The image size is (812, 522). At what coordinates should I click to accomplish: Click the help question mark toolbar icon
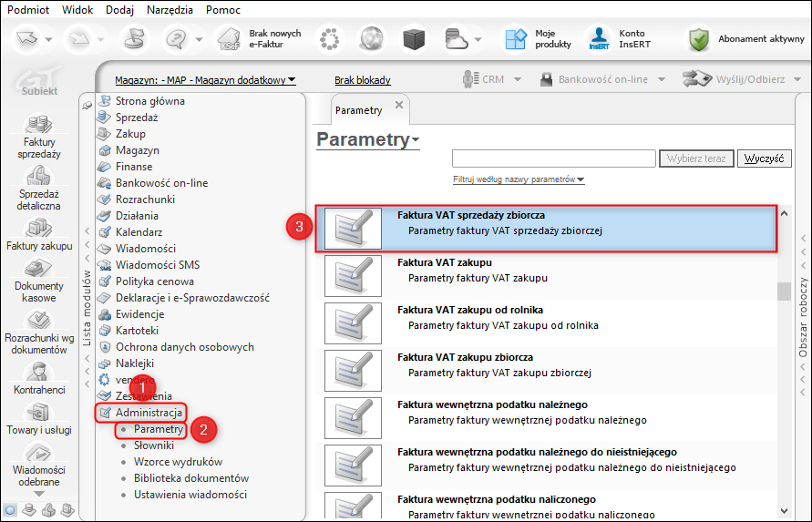click(176, 39)
